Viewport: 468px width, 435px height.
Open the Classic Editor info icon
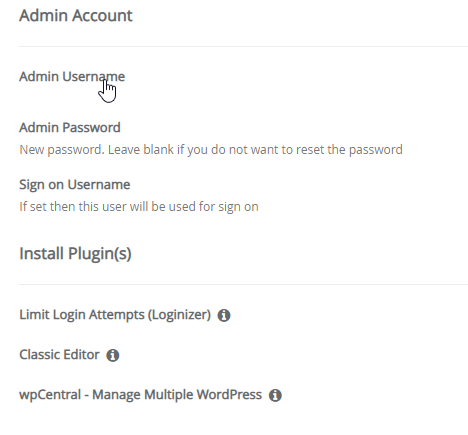[113, 355]
